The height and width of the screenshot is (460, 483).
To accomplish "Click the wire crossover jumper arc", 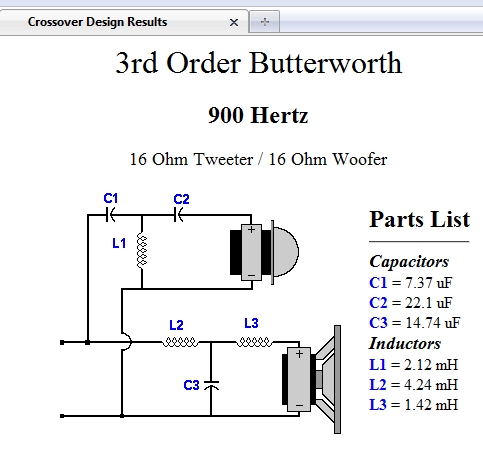I will pyautogui.click(x=127, y=342).
